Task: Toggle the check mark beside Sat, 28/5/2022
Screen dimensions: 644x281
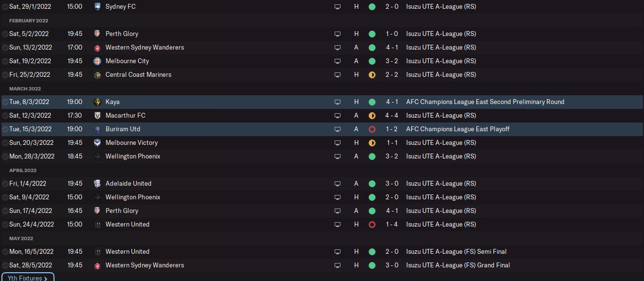Action: [5, 265]
